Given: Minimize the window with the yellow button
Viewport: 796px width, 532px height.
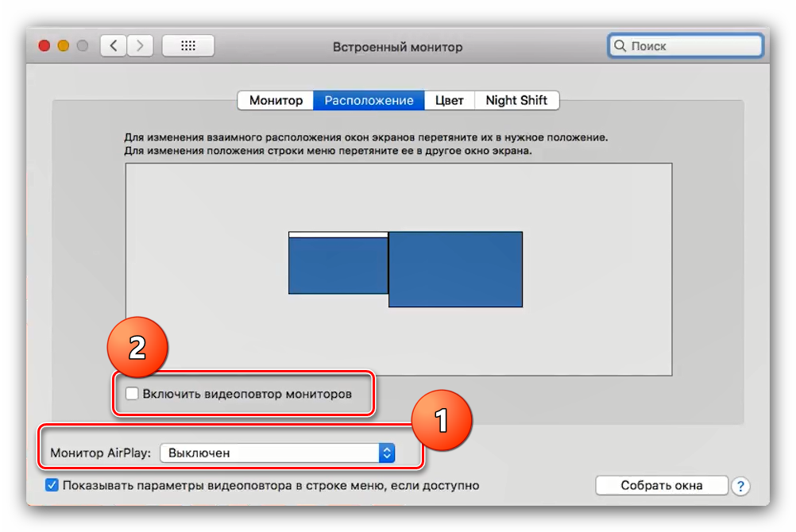Looking at the screenshot, I should point(64,46).
